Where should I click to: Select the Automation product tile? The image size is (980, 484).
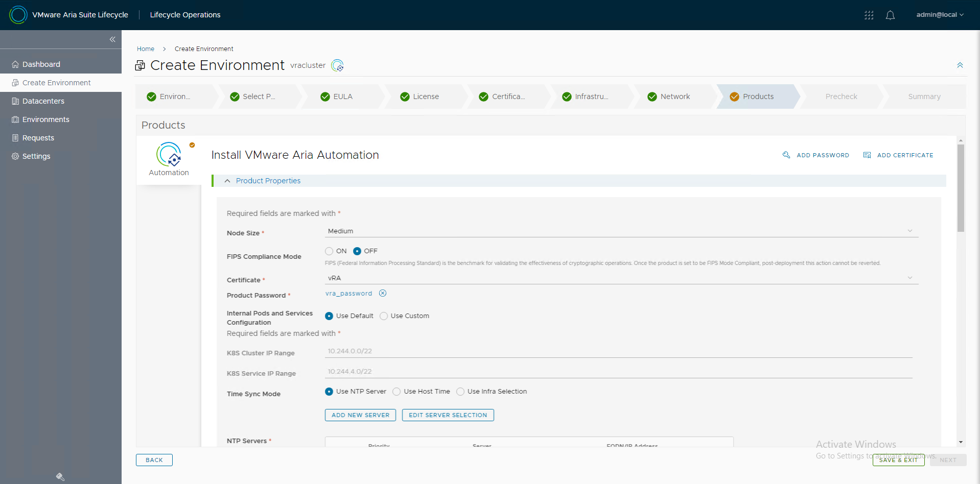coord(169,160)
